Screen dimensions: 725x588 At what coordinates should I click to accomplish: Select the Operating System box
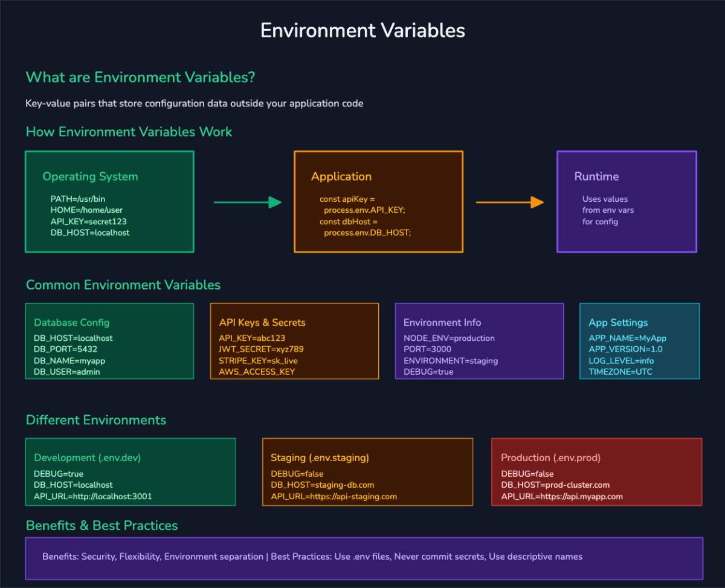[x=109, y=202]
